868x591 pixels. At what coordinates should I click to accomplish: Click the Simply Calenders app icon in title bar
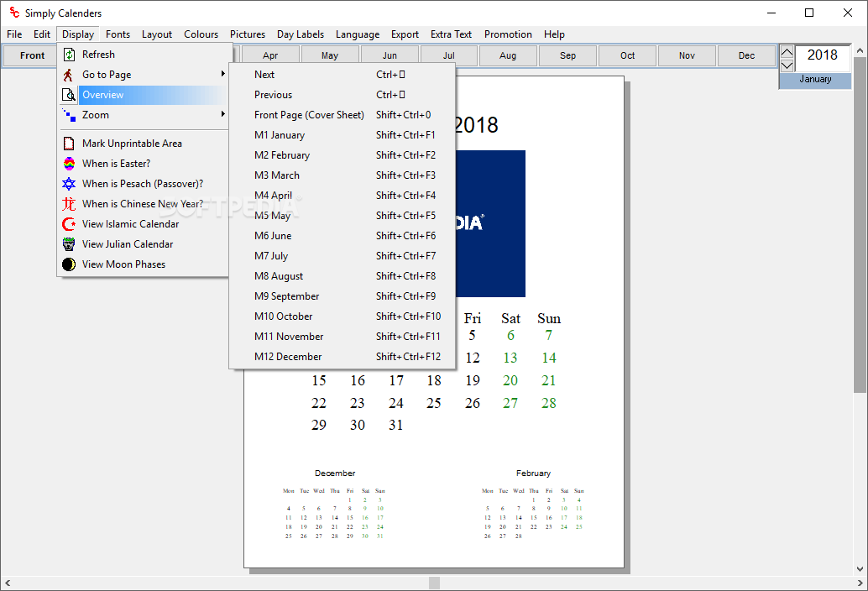point(13,13)
